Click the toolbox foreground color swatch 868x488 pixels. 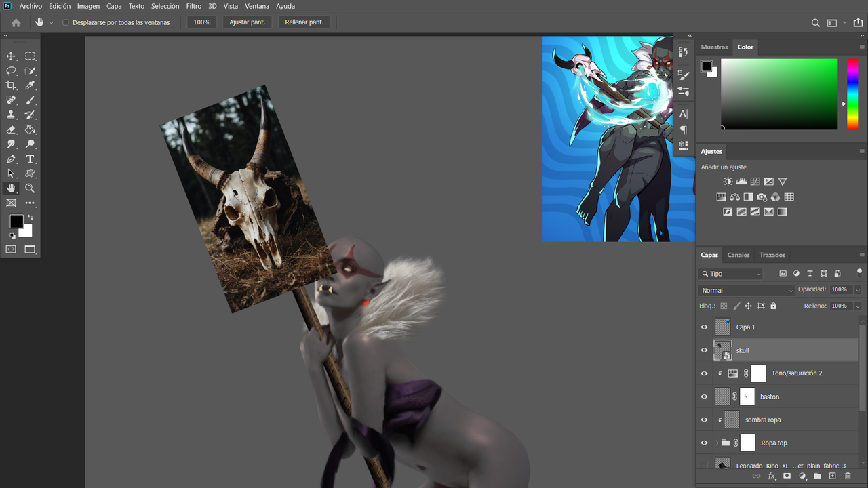(x=16, y=222)
